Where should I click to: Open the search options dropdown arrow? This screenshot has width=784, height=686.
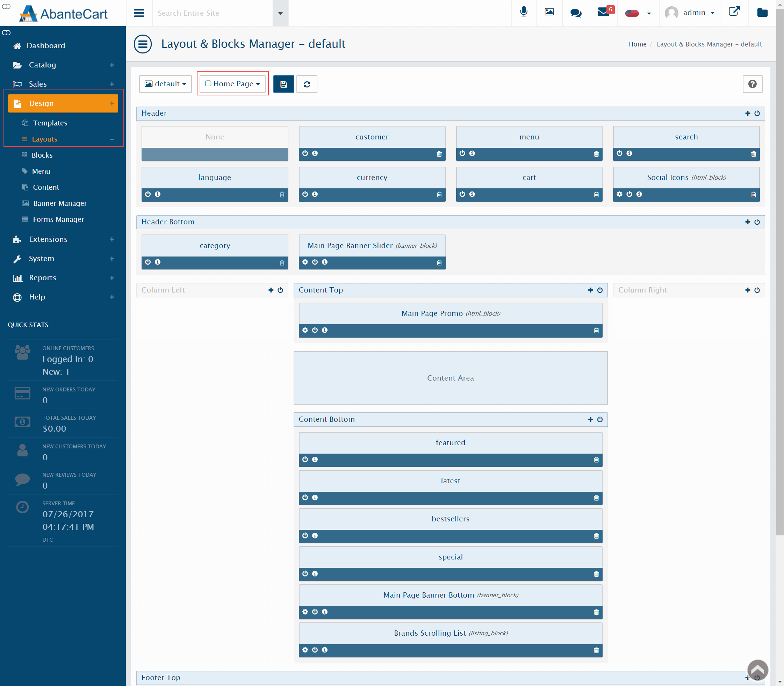[x=281, y=13]
